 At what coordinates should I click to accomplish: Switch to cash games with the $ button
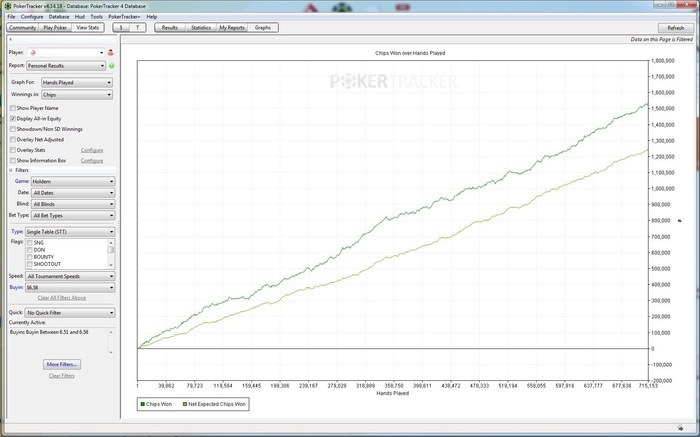click(121, 28)
